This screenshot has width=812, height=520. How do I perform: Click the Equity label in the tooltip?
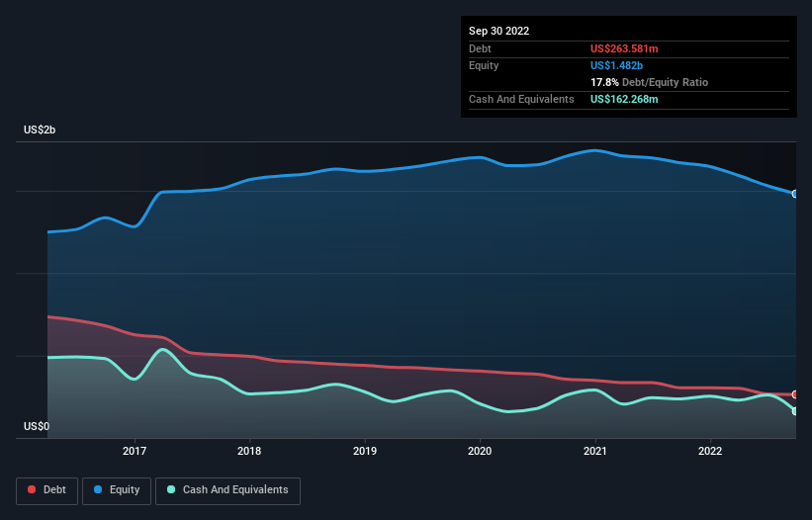point(484,65)
